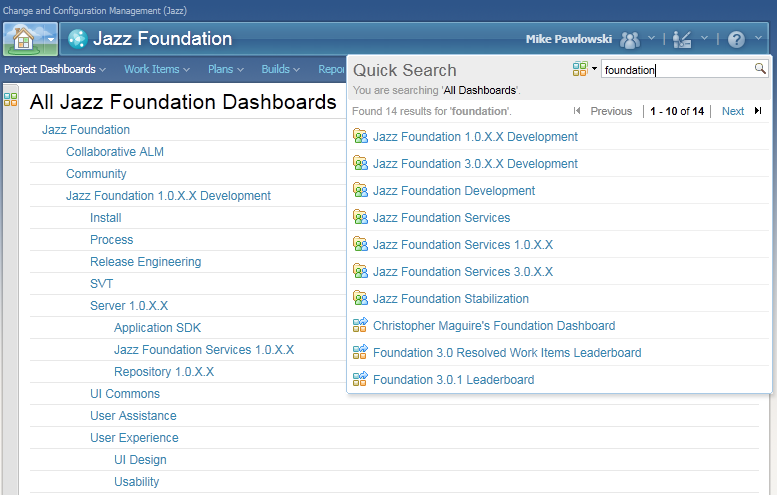Expand the team members dropdown chevron
Image resolution: width=778 pixels, height=495 pixels.
coord(651,38)
